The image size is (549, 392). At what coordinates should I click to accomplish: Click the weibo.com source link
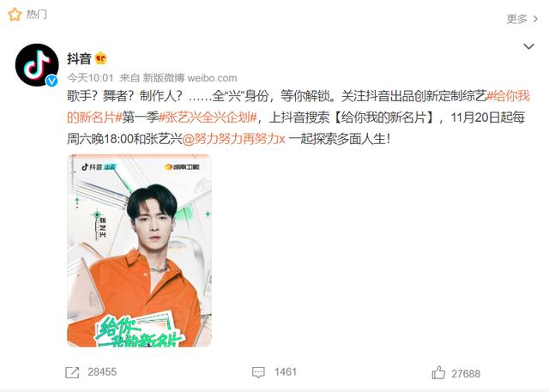coord(212,78)
